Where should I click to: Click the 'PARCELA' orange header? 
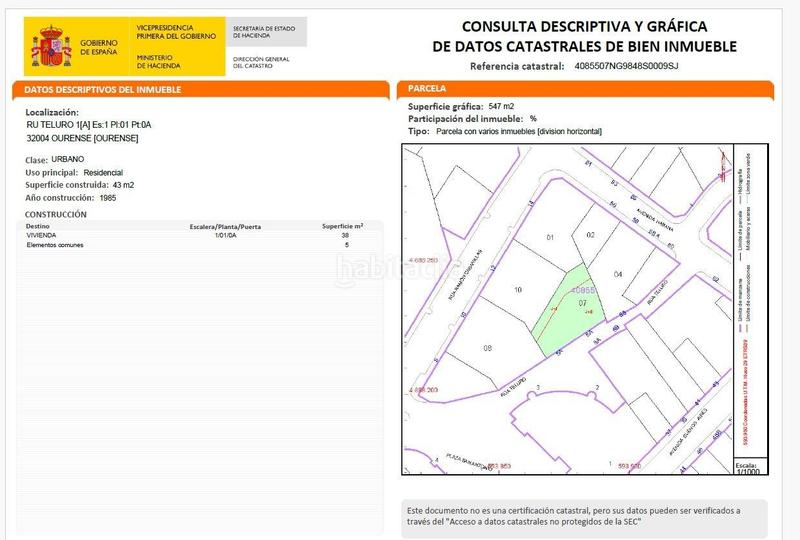(585, 89)
